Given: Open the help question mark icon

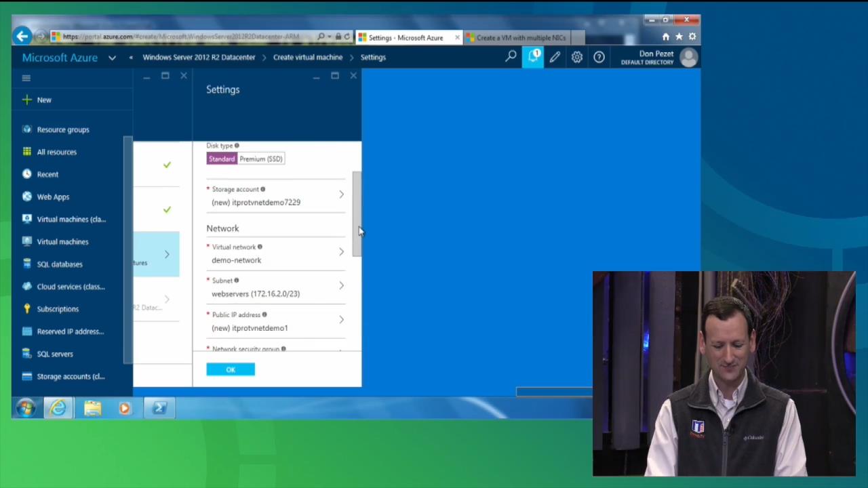Looking at the screenshot, I should [599, 58].
